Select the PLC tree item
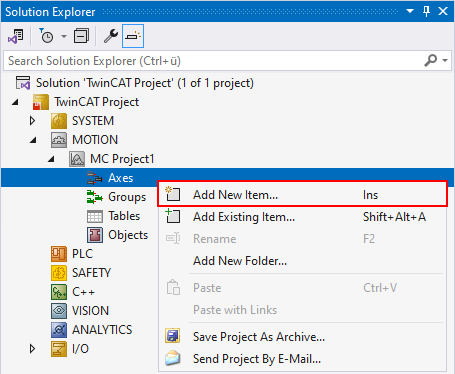This screenshot has height=374, width=455. (x=82, y=254)
